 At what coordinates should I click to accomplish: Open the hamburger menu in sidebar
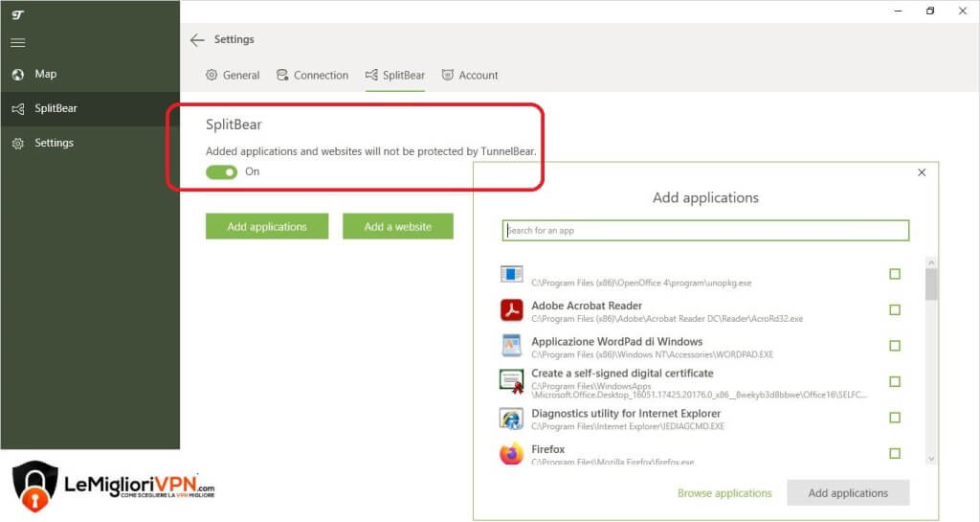(18, 42)
